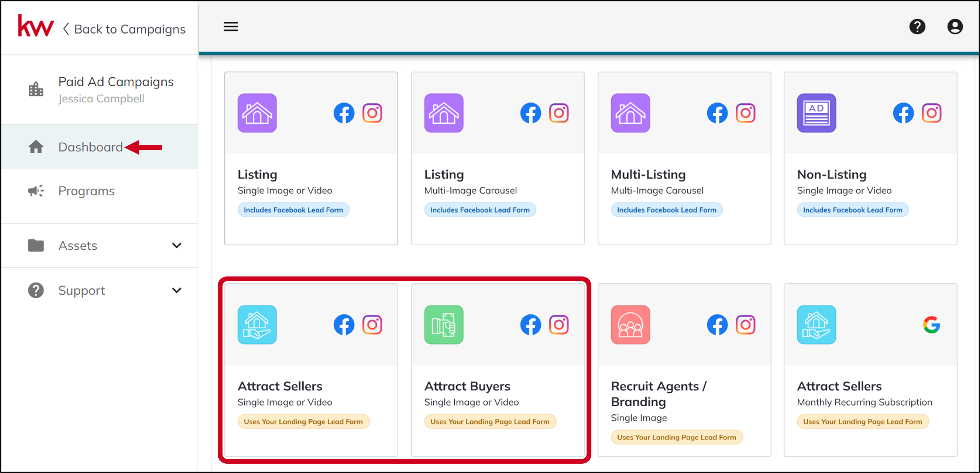Viewport: 980px width, 473px height.
Task: Open the Attract Buyers card title
Action: click(x=467, y=386)
